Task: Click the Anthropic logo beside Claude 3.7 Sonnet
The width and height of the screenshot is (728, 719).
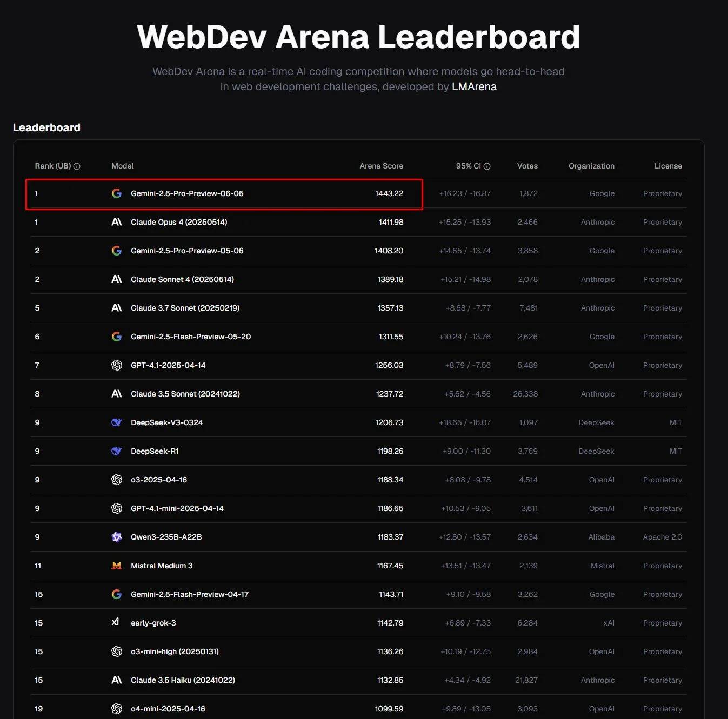Action: 116,308
